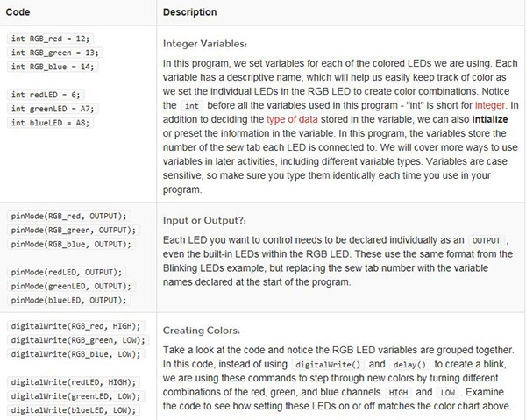Screen dimensions: 526x420
Task: Click the "Input or Output?:" heading
Action: point(205,219)
